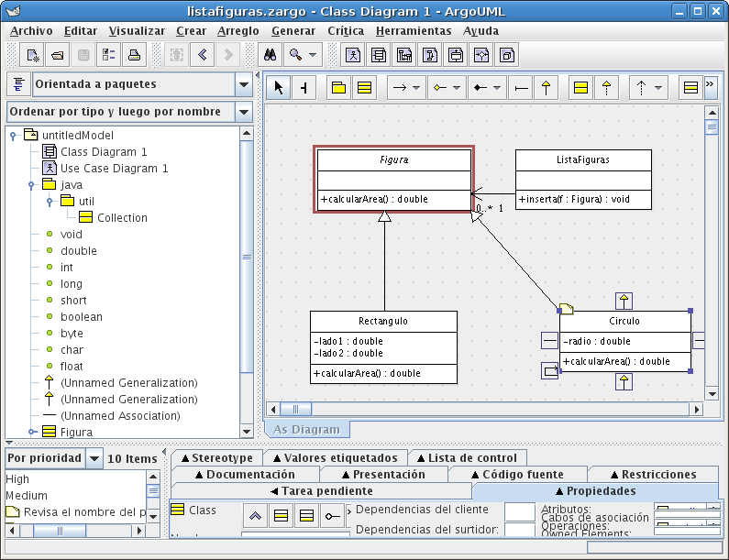This screenshot has height=560, width=729.
Task: Select the boolean datatype tree item
Action: (x=74, y=317)
